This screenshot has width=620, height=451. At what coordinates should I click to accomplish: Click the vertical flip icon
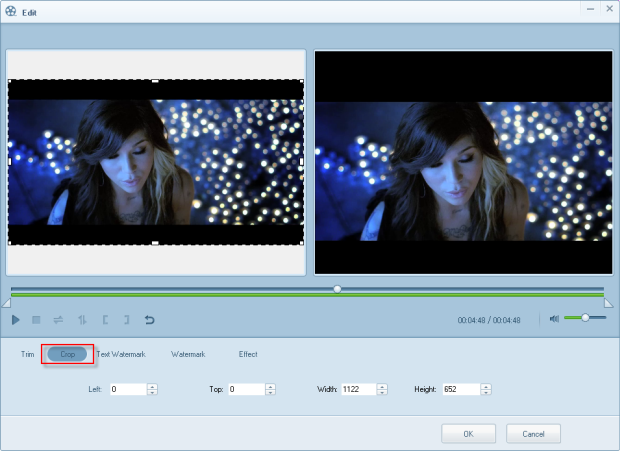(x=81, y=320)
